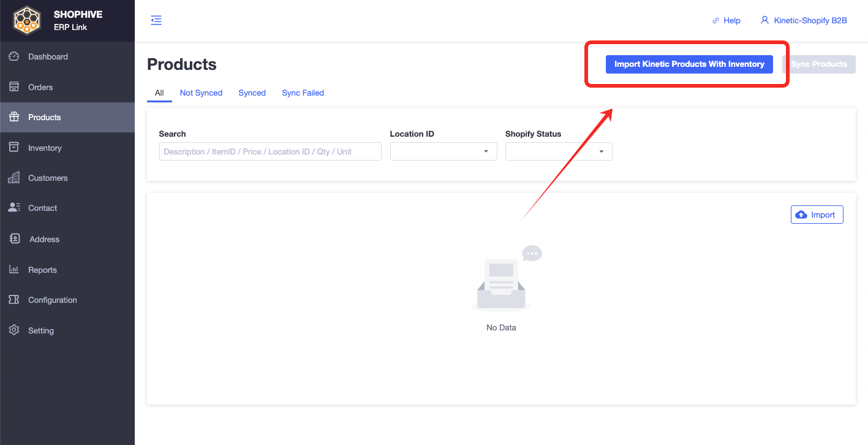The height and width of the screenshot is (445, 868).
Task: Click the Reports bar chart icon
Action: tap(14, 270)
